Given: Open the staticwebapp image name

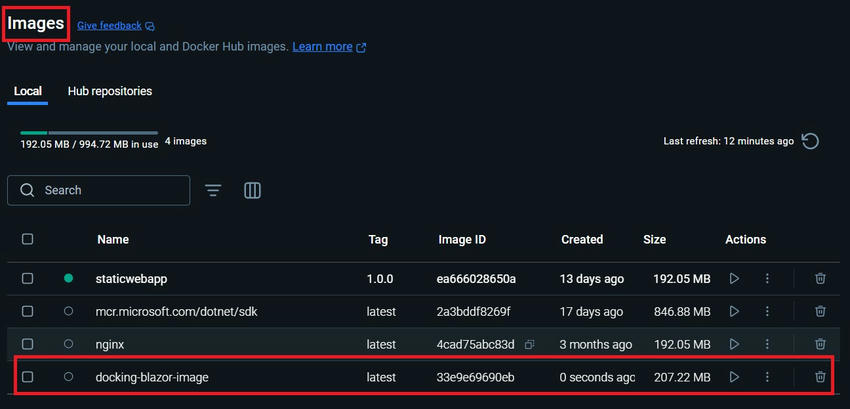Looking at the screenshot, I should pyautogui.click(x=131, y=279).
